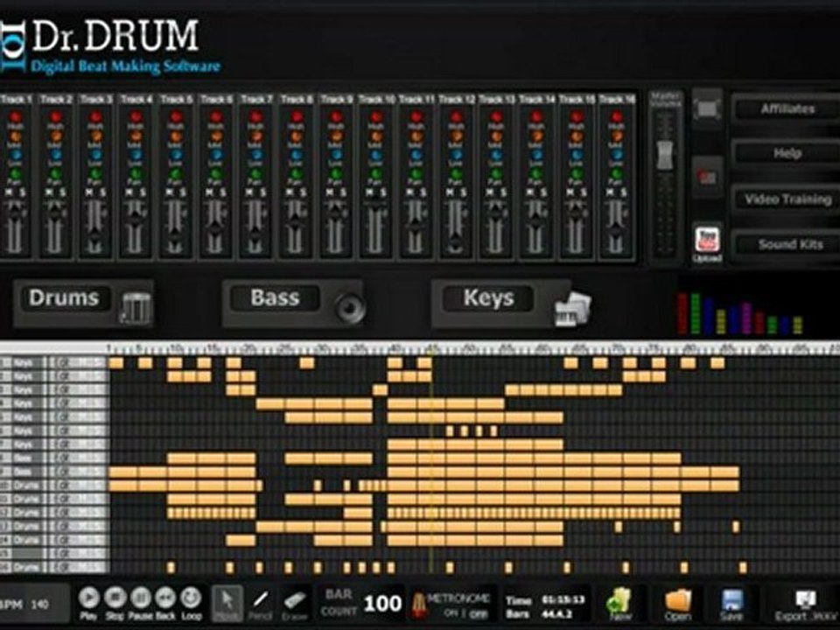The height and width of the screenshot is (630, 840).
Task: Click the blue Low knob on Track 16
Action: tap(616, 156)
